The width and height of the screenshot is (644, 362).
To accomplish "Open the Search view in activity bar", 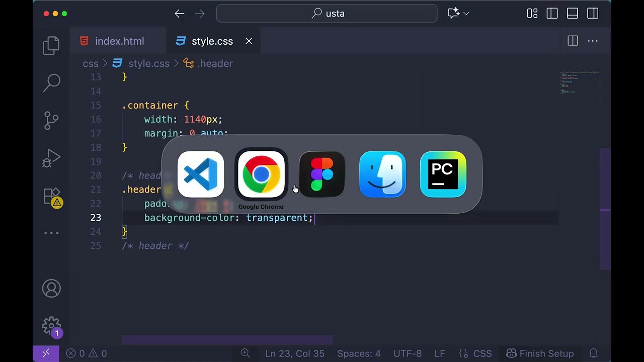I will click(51, 82).
